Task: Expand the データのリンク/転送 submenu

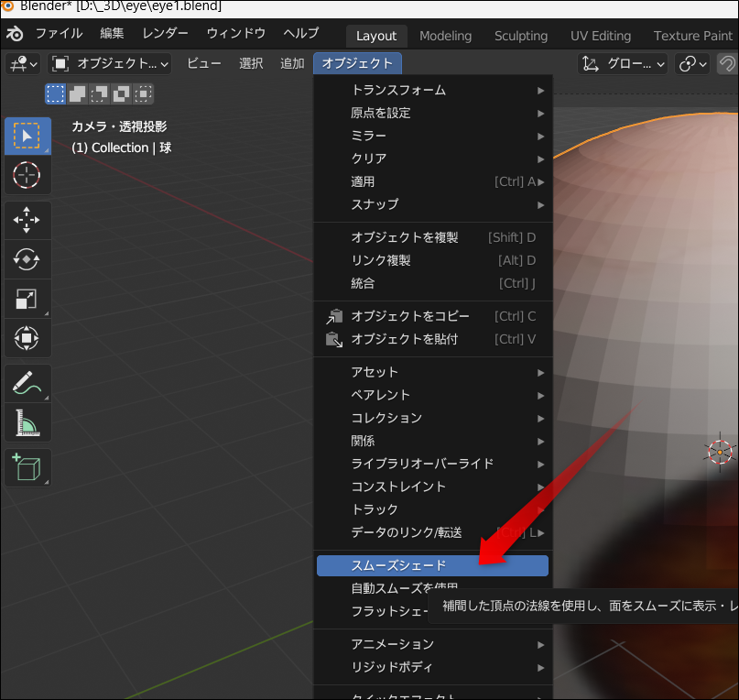Action: (432, 532)
